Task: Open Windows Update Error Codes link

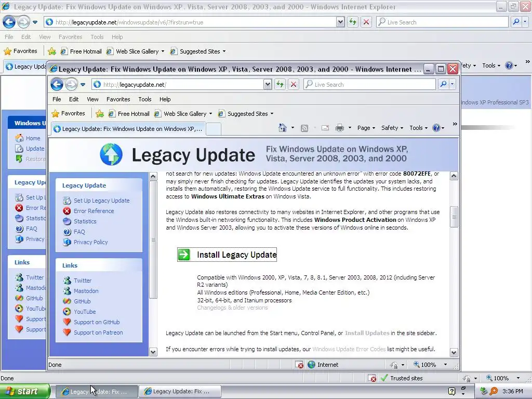Action: tap(349, 349)
